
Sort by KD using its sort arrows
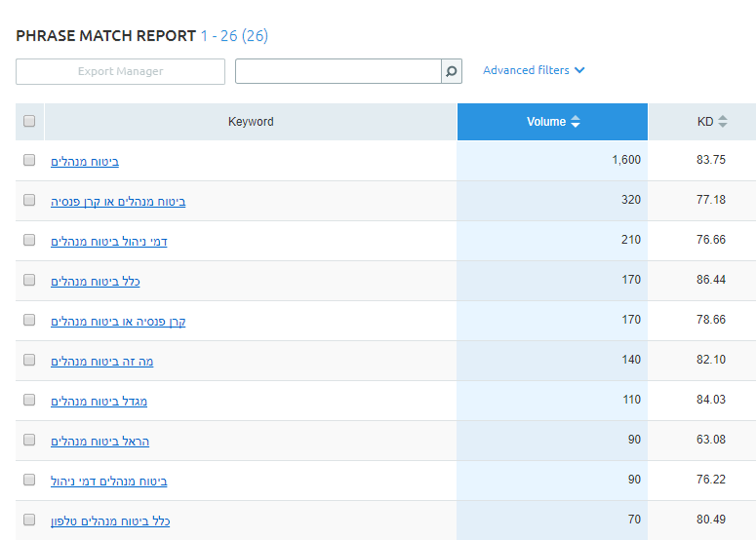pyautogui.click(x=722, y=122)
